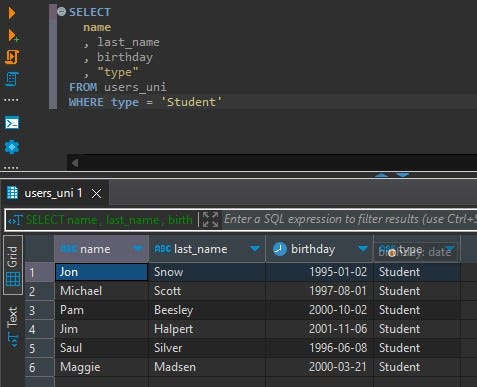Select birthday cell 1997-08-01
Screen dimensions: 477x387
tap(319, 291)
